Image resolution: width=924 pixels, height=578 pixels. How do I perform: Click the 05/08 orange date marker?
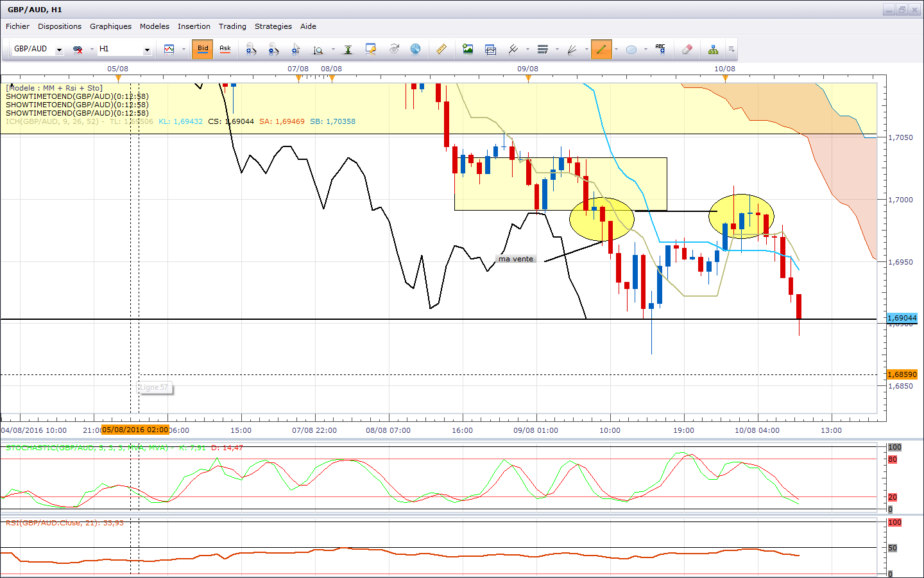(x=118, y=78)
